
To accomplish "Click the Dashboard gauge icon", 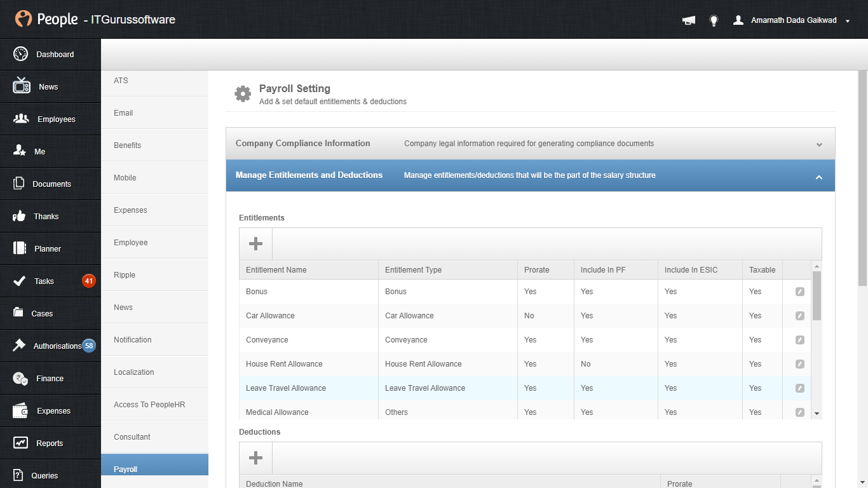I will point(20,54).
